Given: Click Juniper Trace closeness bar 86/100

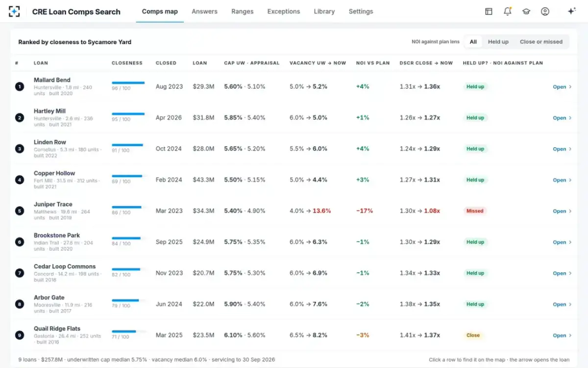Looking at the screenshot, I should click(x=129, y=207).
